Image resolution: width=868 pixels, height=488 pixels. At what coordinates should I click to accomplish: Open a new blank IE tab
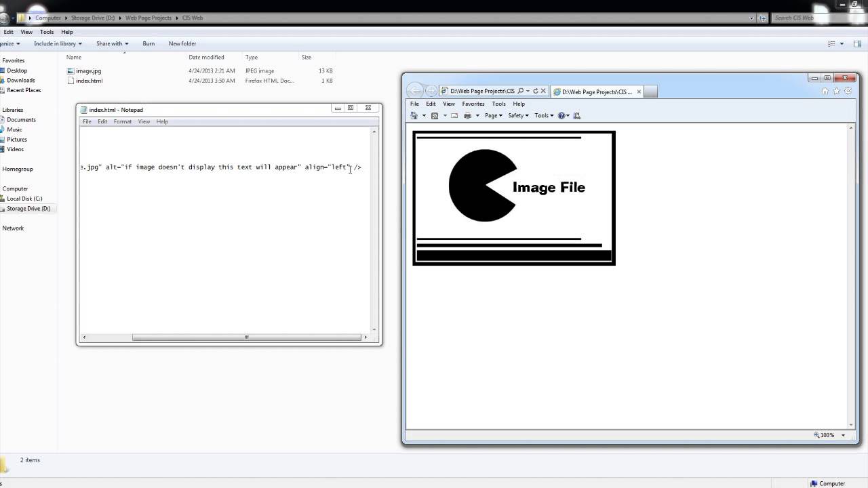pos(650,91)
